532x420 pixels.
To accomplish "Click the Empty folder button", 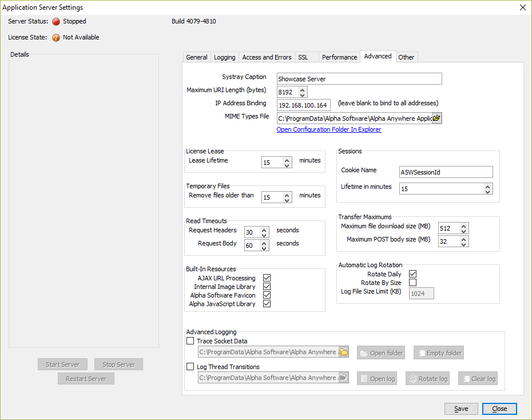I will point(439,353).
